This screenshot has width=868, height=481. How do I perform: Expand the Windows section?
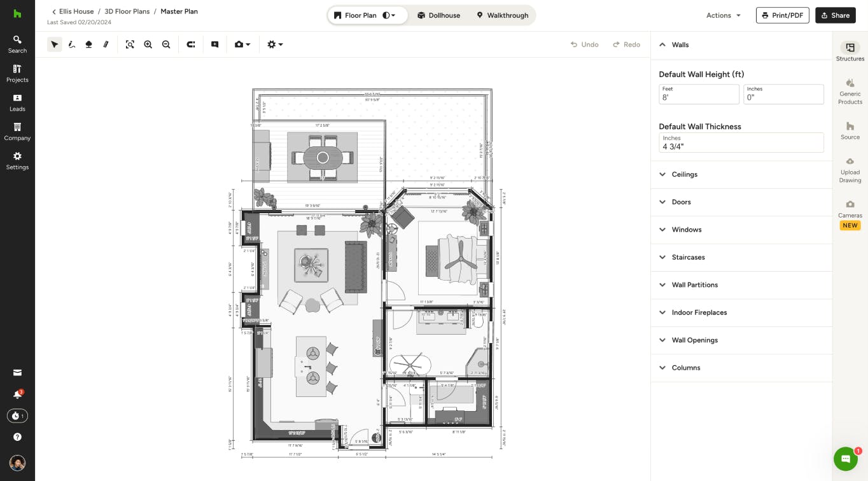[x=741, y=230]
